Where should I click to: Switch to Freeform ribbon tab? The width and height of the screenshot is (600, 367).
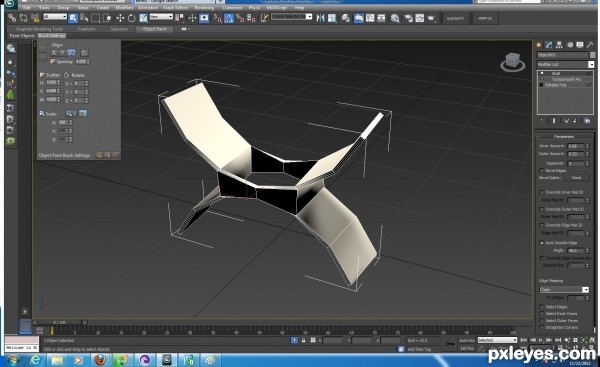86,29
